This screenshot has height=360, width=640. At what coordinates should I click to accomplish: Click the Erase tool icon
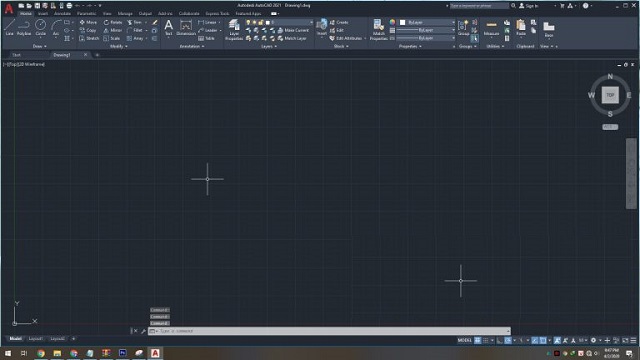coord(154,22)
